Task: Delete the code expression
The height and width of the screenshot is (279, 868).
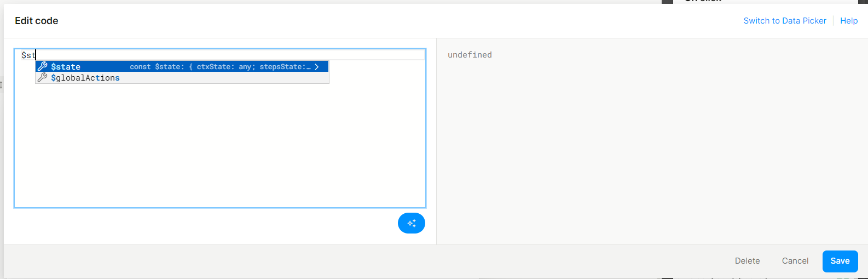Action: [x=747, y=261]
